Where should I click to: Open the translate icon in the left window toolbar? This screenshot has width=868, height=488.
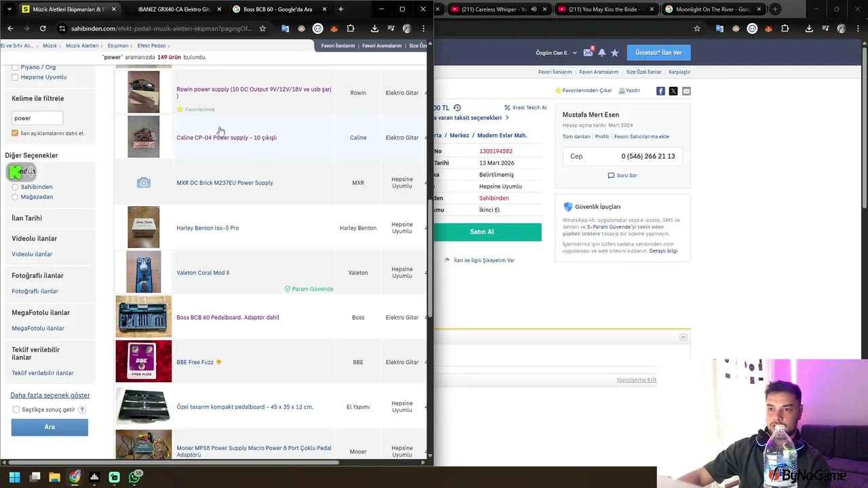point(285,28)
